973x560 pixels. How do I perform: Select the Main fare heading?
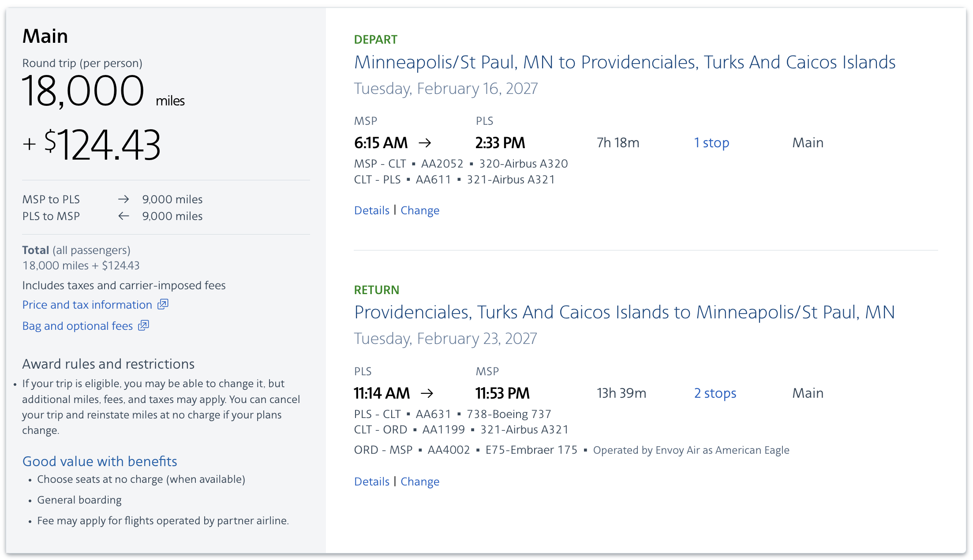tap(45, 36)
